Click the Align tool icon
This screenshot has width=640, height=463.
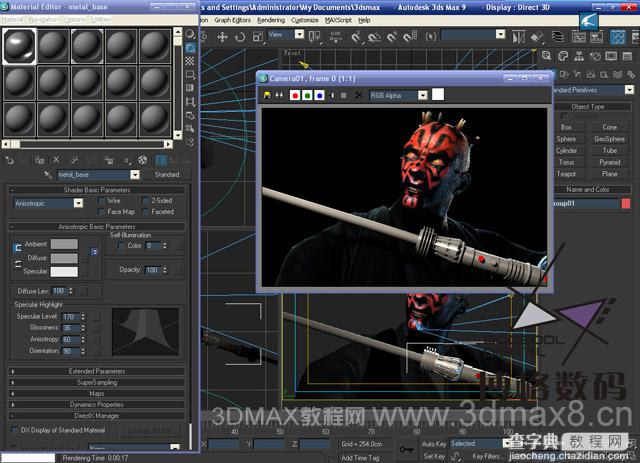coord(537,37)
